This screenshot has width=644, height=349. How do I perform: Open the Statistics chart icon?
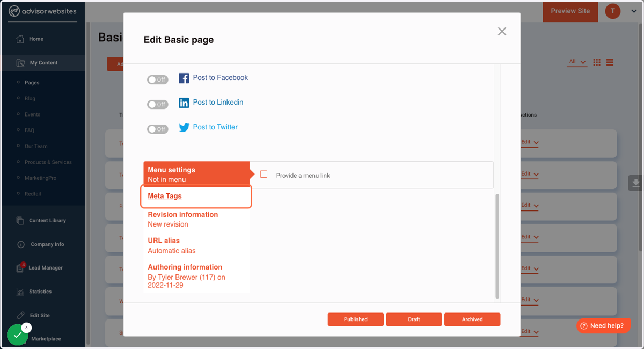click(x=20, y=292)
